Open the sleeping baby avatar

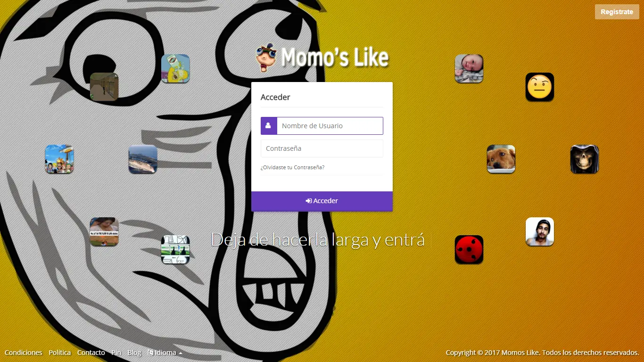pyautogui.click(x=469, y=68)
